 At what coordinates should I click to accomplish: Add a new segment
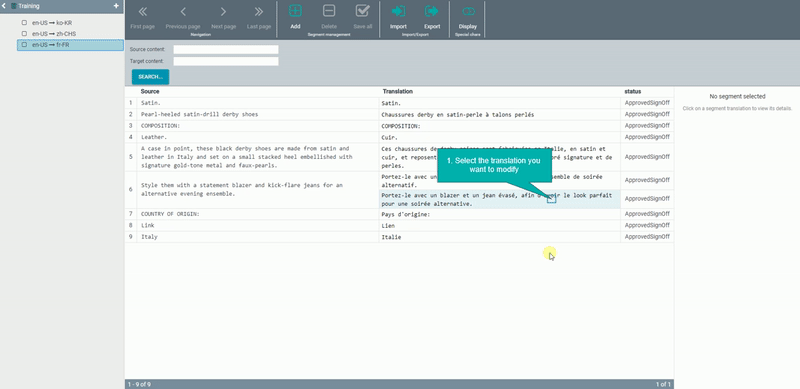click(x=295, y=17)
